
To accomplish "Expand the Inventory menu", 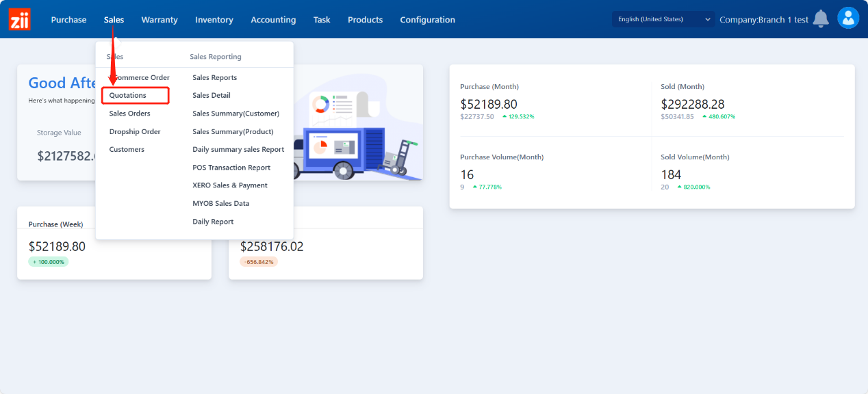I will coord(214,20).
